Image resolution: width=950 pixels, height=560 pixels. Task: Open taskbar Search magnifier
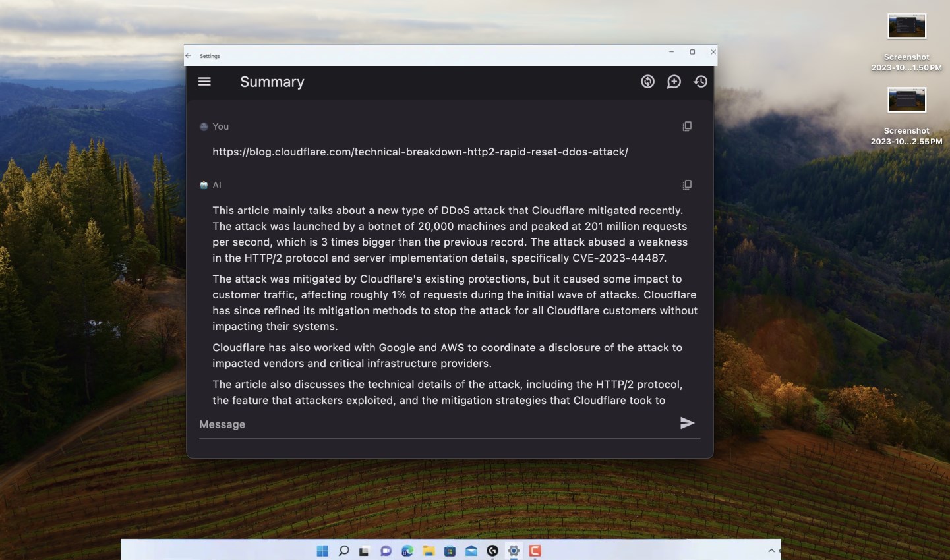click(x=343, y=551)
